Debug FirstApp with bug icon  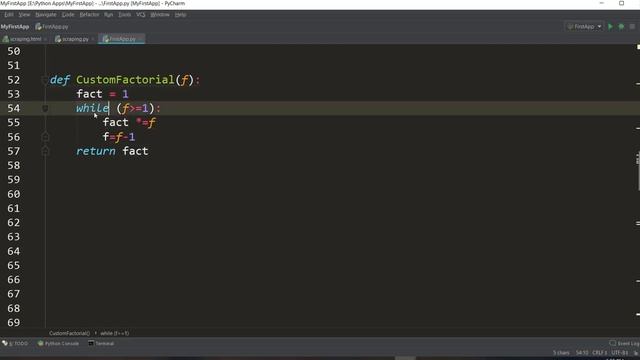(621, 27)
